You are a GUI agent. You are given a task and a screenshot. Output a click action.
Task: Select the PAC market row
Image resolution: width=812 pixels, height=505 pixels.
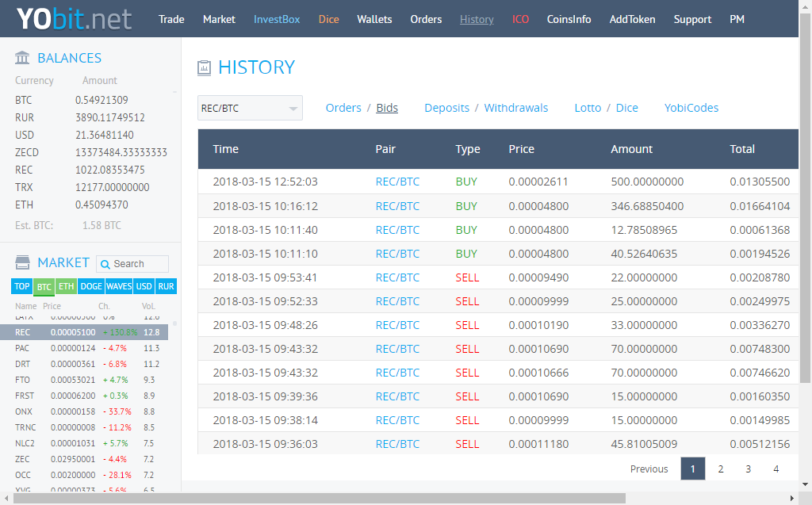click(84, 348)
